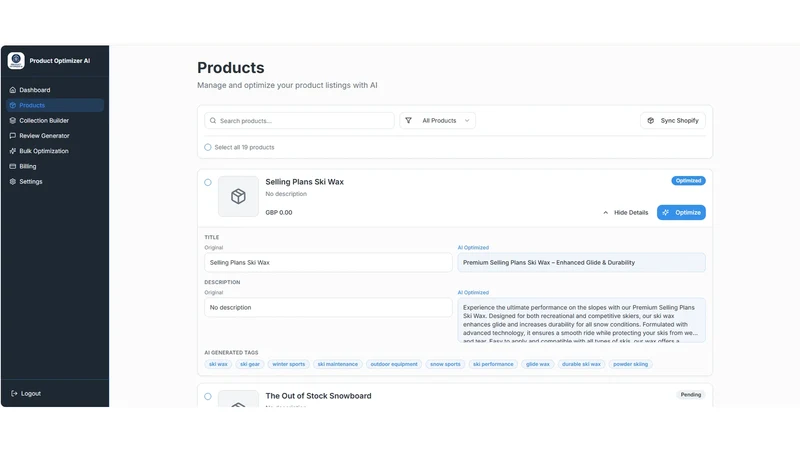Open the Billing section
Image resolution: width=800 pixels, height=450 pixels.
tap(55, 166)
